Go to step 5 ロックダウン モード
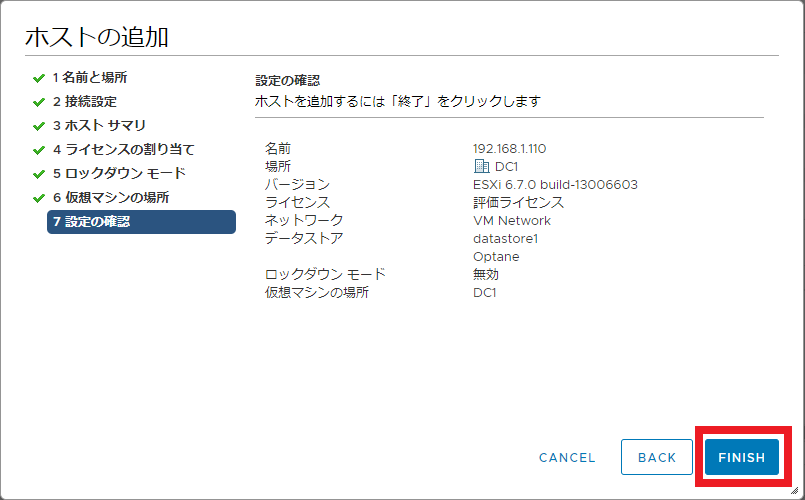Image resolution: width=805 pixels, height=500 pixels. (119, 174)
